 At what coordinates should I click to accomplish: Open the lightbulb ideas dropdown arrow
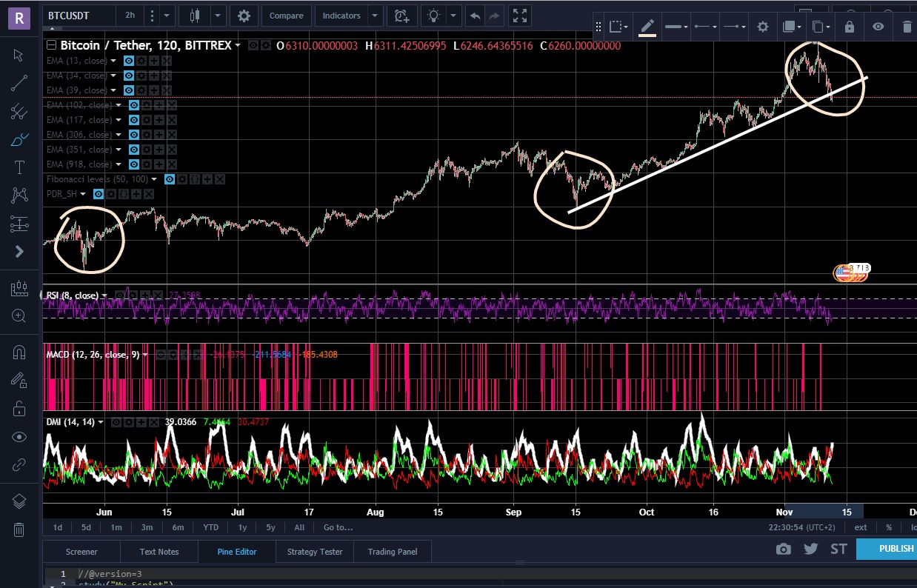(x=453, y=16)
